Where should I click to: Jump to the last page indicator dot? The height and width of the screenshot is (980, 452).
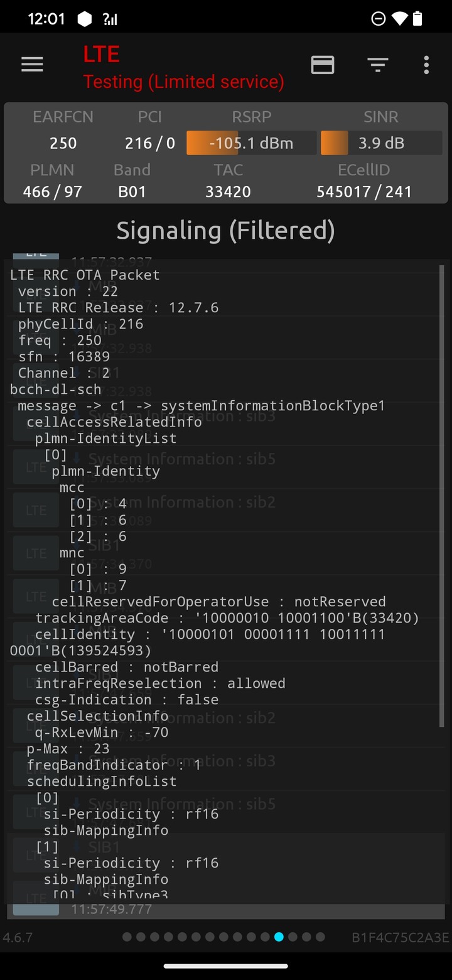320,937
